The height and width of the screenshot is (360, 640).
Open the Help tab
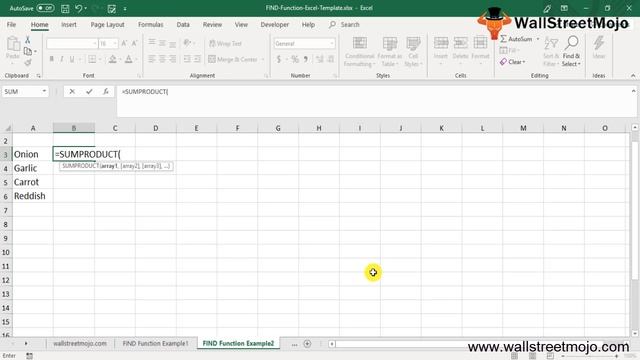pyautogui.click(x=308, y=24)
